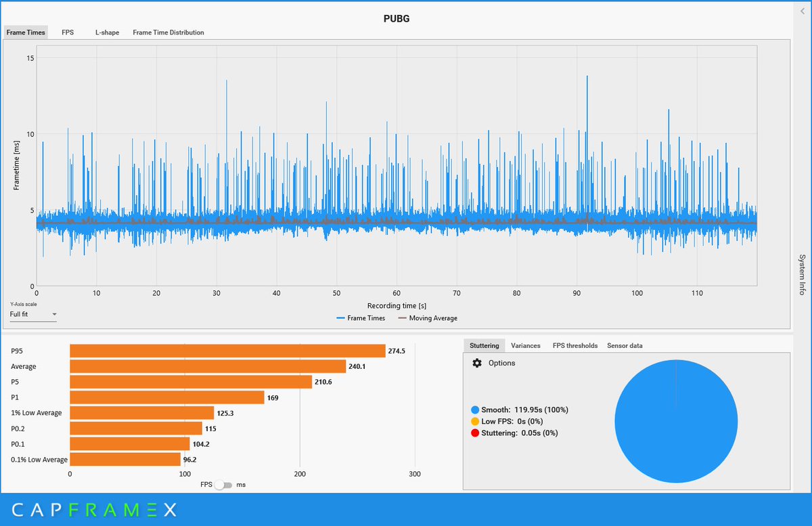Click the yellow Low FPS legend dot
The width and height of the screenshot is (812, 526).
click(x=475, y=421)
